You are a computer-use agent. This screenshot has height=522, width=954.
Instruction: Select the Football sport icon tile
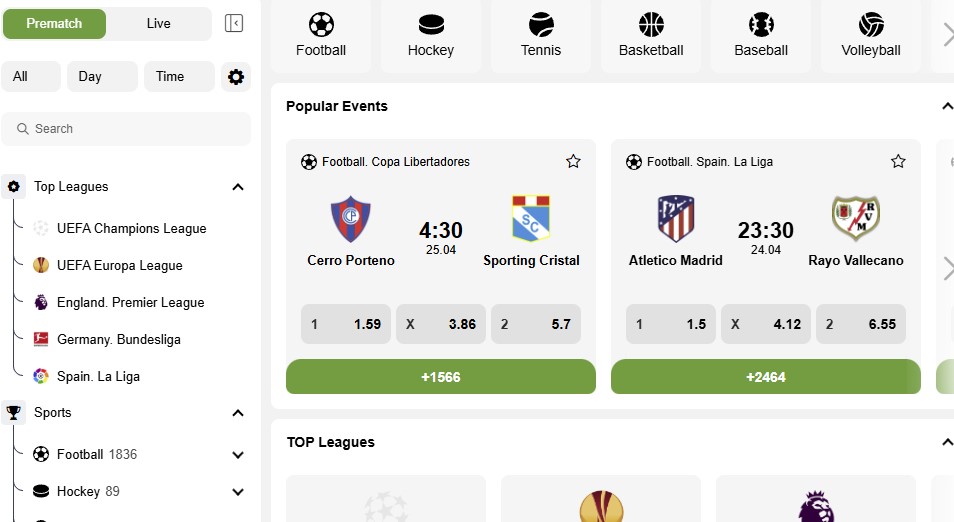321,35
